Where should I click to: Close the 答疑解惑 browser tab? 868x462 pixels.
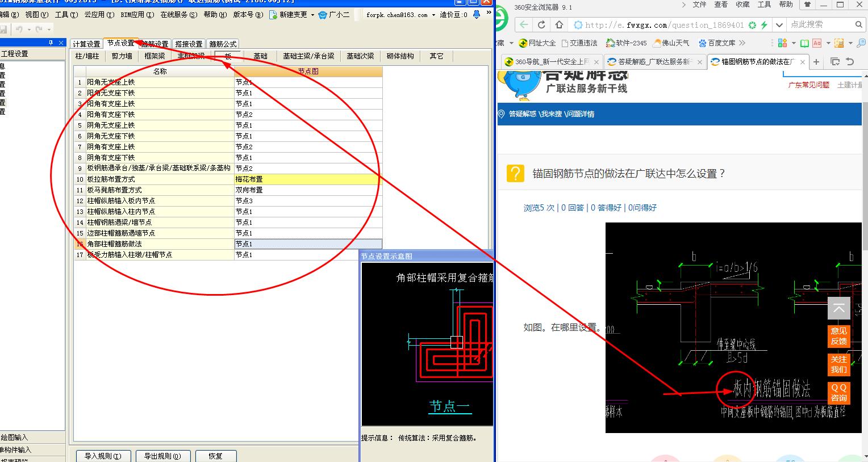tap(699, 62)
